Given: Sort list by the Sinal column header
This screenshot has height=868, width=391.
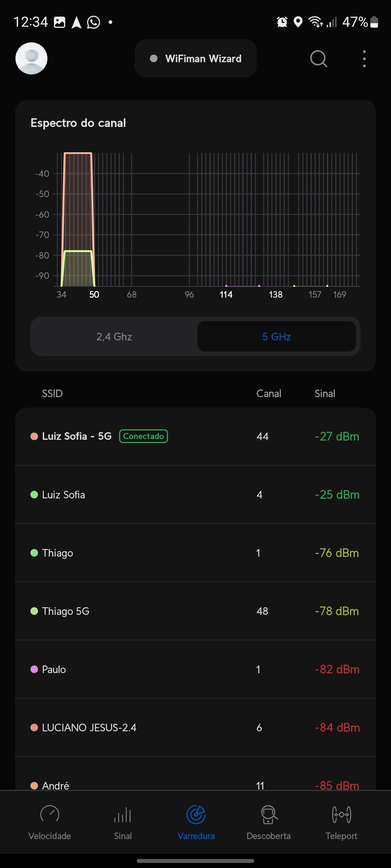Looking at the screenshot, I should 325,393.
